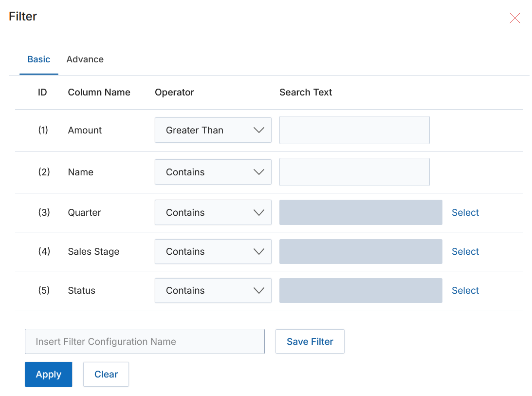Click the Sales Stage column name
532x396 pixels.
(x=93, y=252)
